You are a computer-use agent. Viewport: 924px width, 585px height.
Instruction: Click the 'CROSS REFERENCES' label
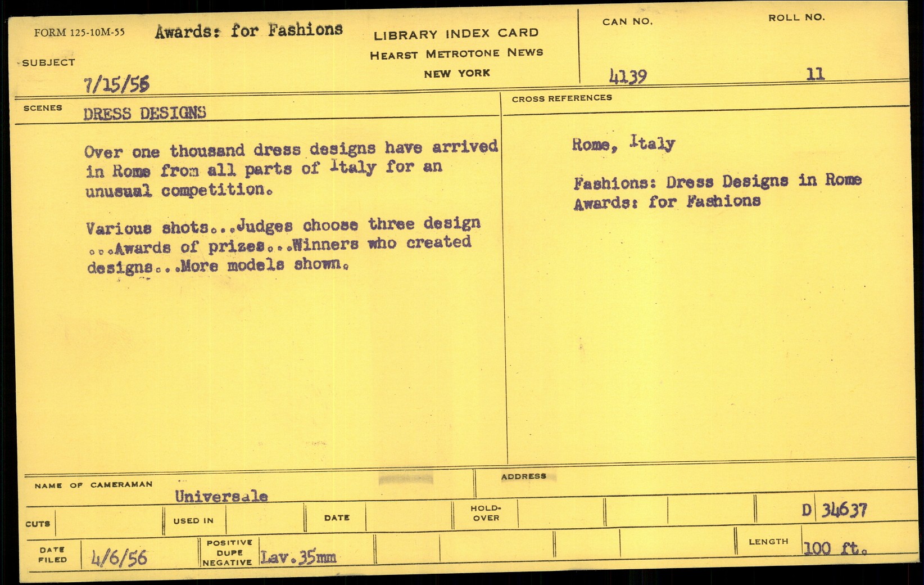pyautogui.click(x=561, y=98)
